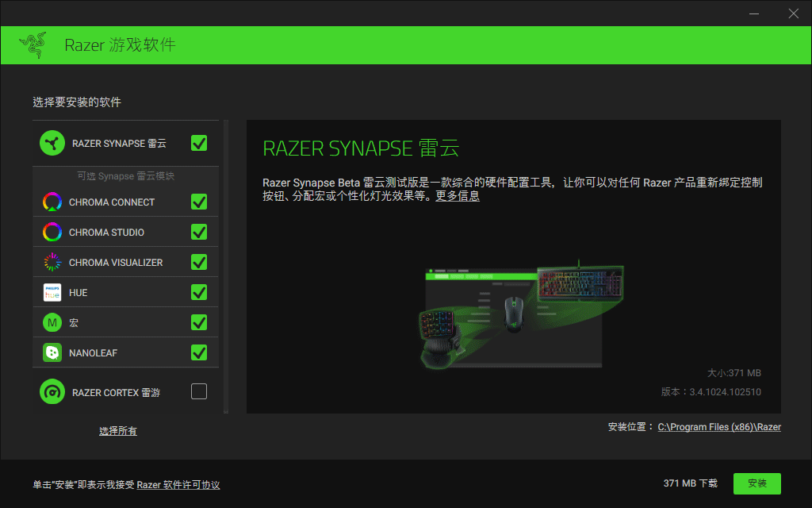Click the Chroma Studio ring icon
812x508 pixels.
(52, 232)
